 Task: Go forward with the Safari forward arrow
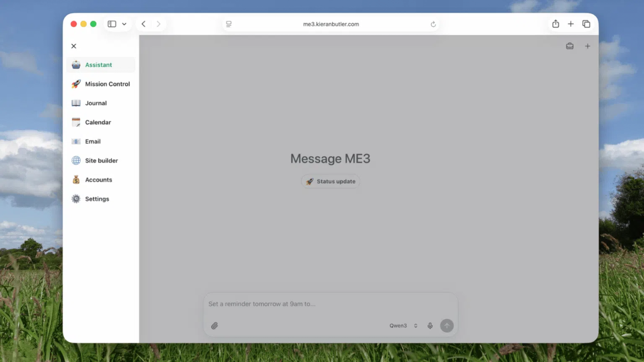point(158,24)
